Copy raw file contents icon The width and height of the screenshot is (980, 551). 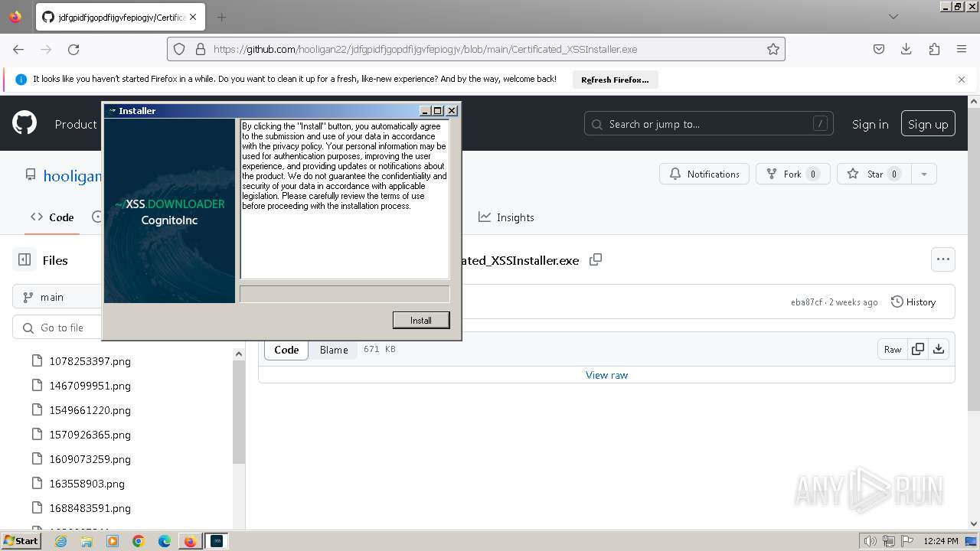click(918, 349)
